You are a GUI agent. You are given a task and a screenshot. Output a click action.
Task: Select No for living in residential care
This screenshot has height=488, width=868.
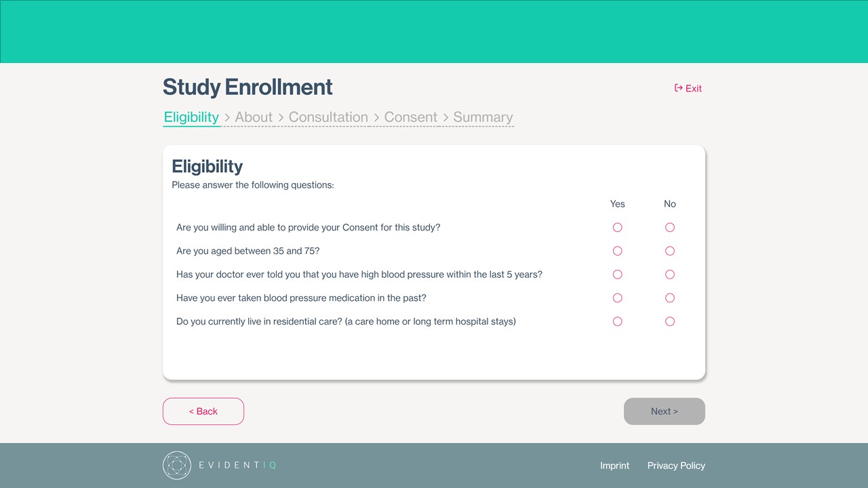click(x=669, y=321)
